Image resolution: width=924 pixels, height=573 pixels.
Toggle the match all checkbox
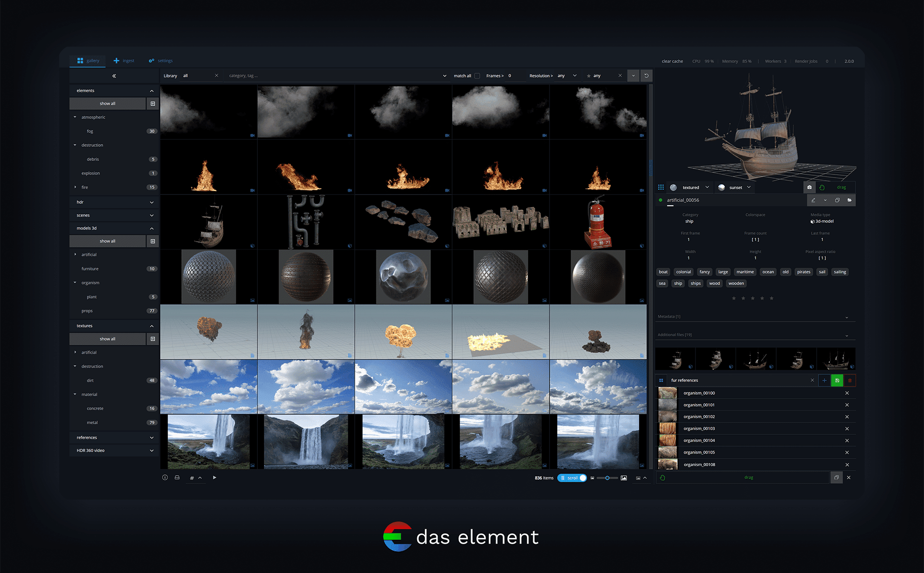[x=477, y=76]
